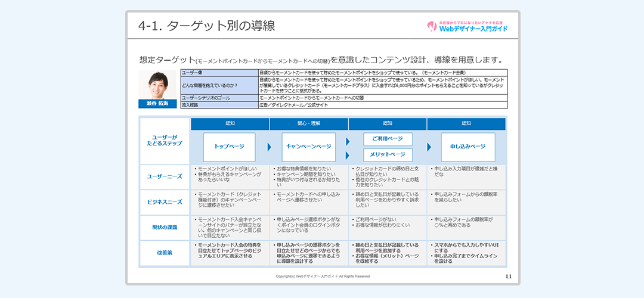Click the ビジネスニーズ row label
The height and width of the screenshot is (298, 644).
[165, 203]
